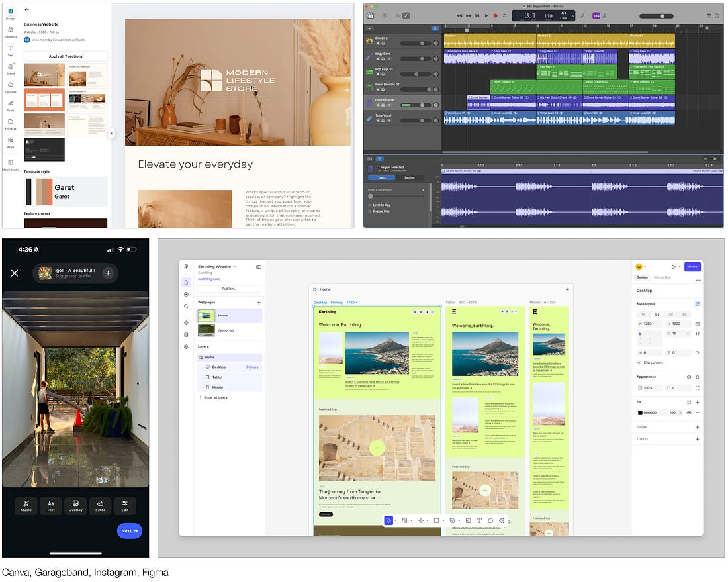Enable the Limit to Key checkbox
728x582 pixels.
click(370, 205)
